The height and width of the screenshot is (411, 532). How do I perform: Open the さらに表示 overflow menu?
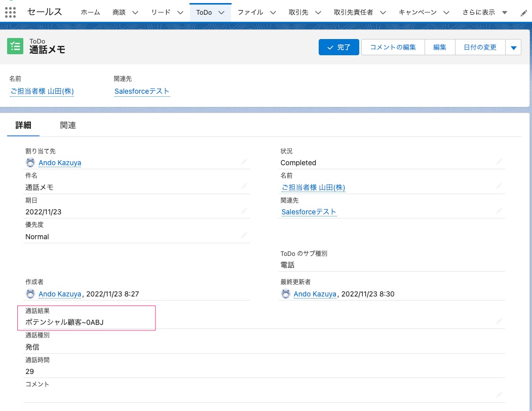(x=485, y=13)
